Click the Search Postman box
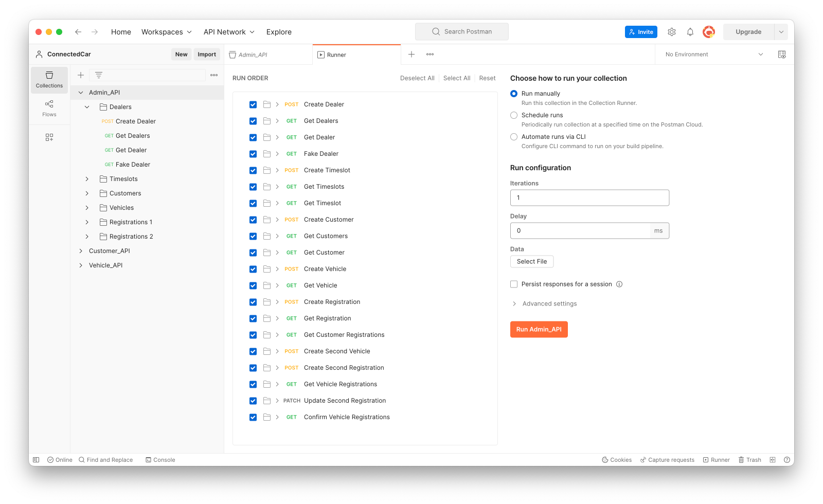Screen dimensions: 823x504 [x=462, y=32]
